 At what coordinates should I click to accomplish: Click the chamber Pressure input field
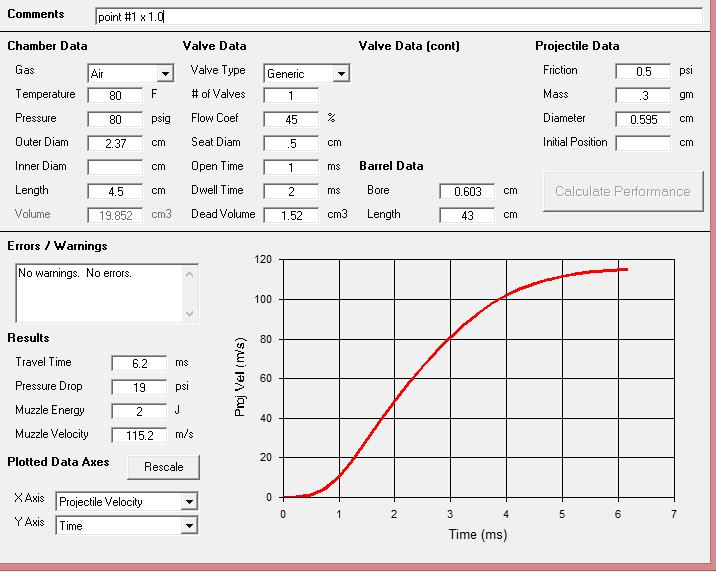click(x=115, y=120)
